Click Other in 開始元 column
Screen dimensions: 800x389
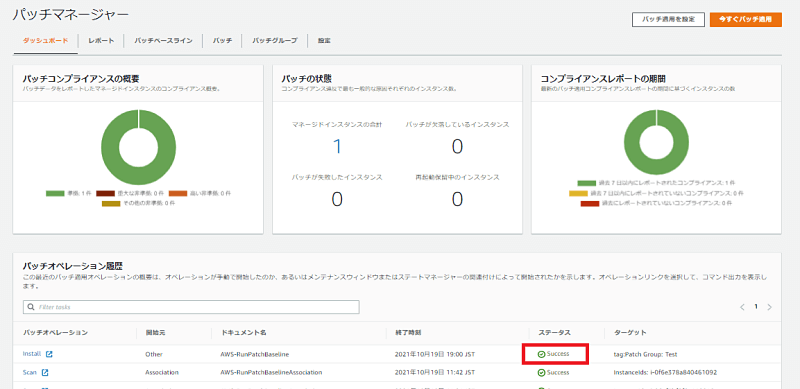[153, 354]
